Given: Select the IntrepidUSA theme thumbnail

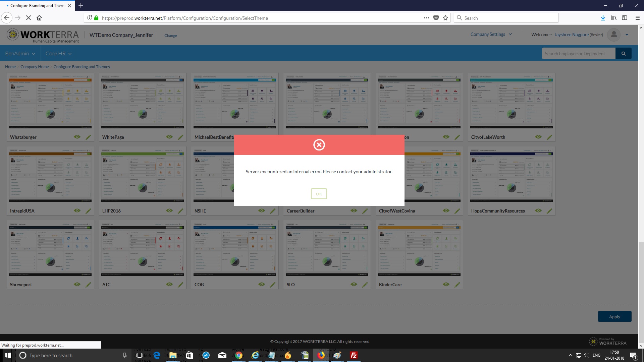Looking at the screenshot, I should point(50,176).
